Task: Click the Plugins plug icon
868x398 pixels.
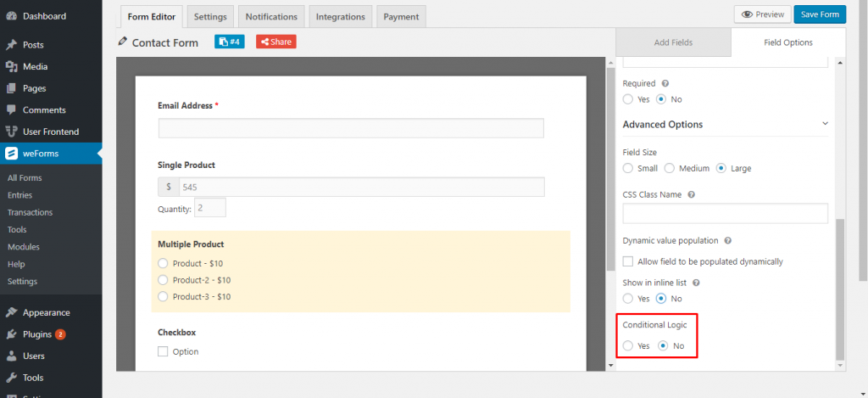Action: click(x=11, y=334)
